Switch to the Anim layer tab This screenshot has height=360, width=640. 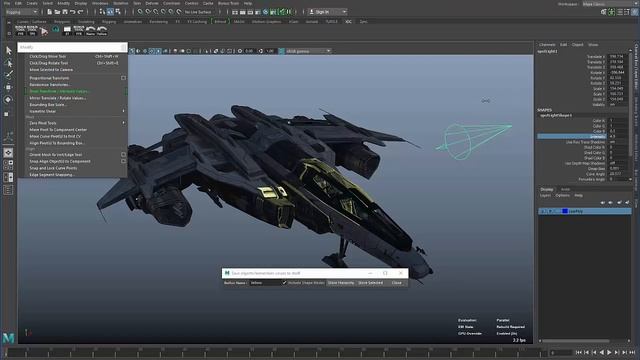(x=565, y=189)
